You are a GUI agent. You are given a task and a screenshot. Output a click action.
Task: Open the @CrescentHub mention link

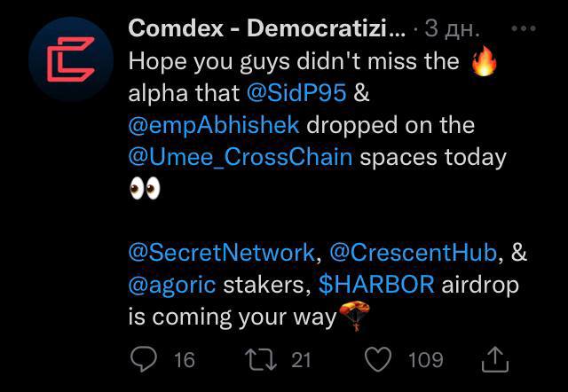[413, 252]
